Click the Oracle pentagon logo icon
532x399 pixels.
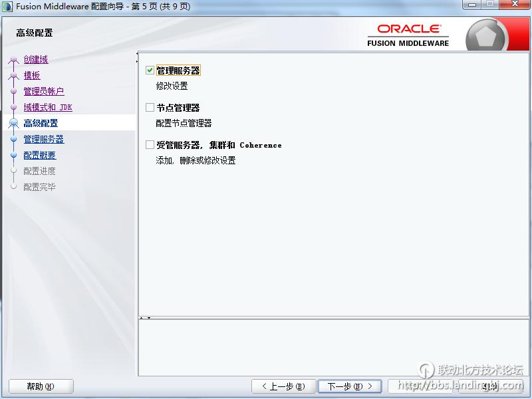(487, 35)
